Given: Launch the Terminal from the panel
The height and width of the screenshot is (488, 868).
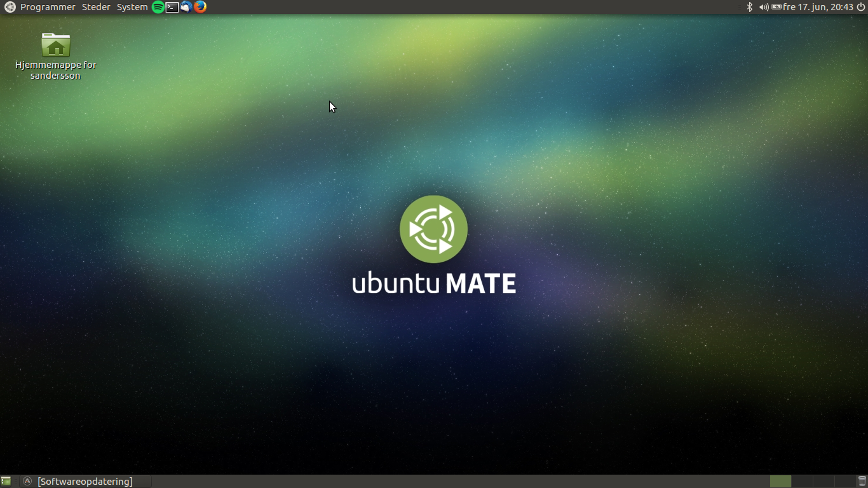Looking at the screenshot, I should (x=172, y=7).
